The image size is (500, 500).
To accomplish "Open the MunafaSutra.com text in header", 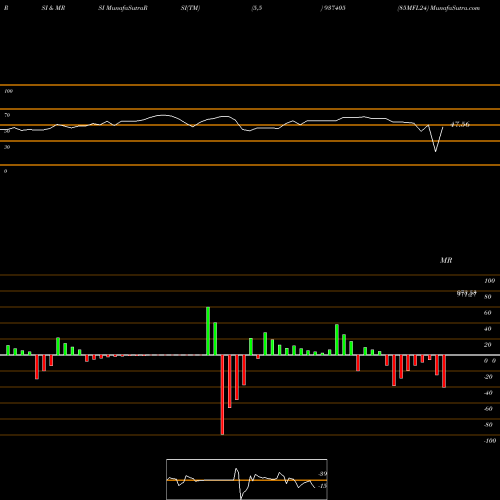I will pos(455,8).
